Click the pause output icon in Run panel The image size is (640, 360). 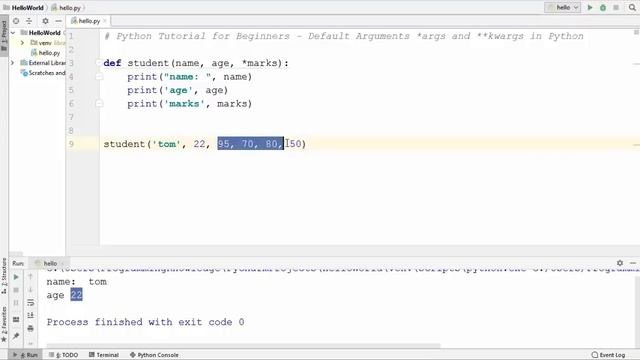16,303
